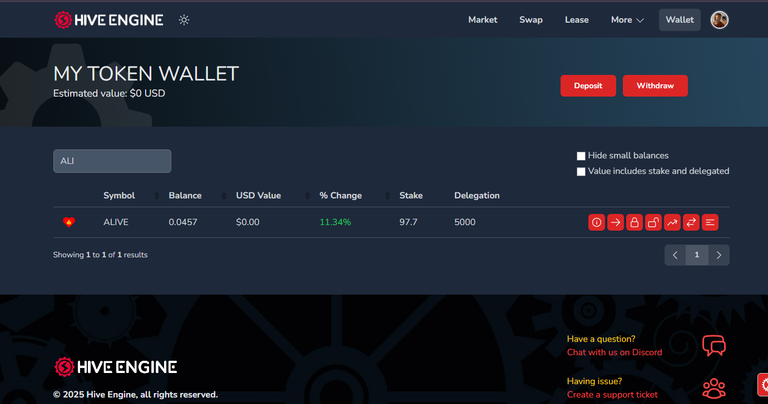Open the ALIVE transaction history list icon
Viewport: 768px width, 404px height.
click(x=710, y=222)
